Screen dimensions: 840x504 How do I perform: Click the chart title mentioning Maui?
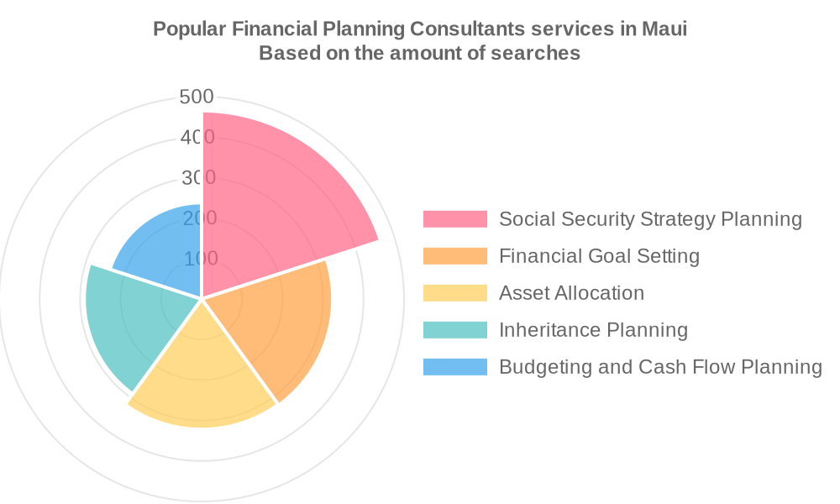[420, 29]
